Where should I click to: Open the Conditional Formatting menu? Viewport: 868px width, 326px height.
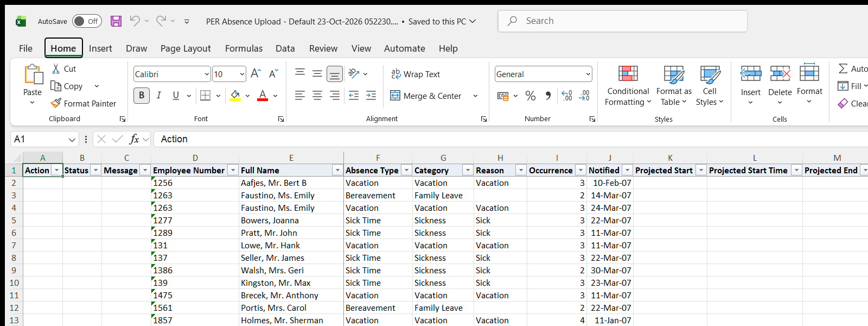pyautogui.click(x=628, y=86)
